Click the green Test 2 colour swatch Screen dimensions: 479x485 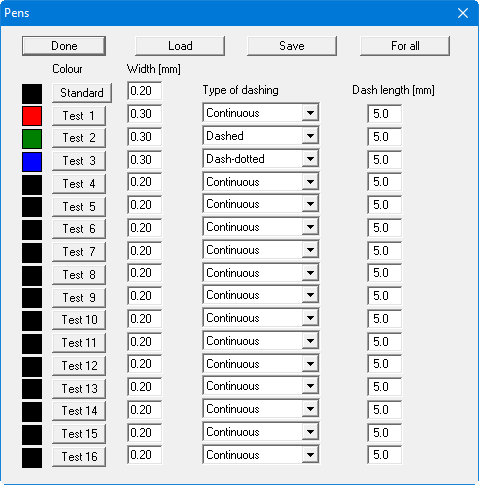click(x=32, y=139)
